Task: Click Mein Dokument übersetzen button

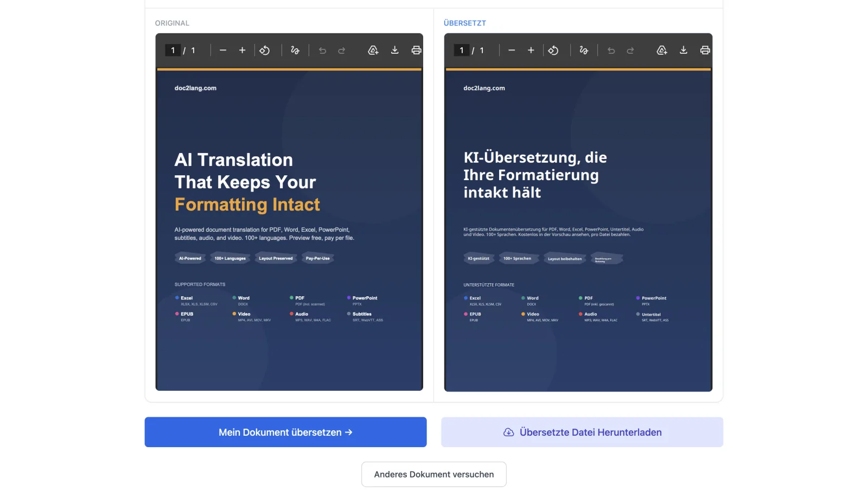Action: coord(285,432)
